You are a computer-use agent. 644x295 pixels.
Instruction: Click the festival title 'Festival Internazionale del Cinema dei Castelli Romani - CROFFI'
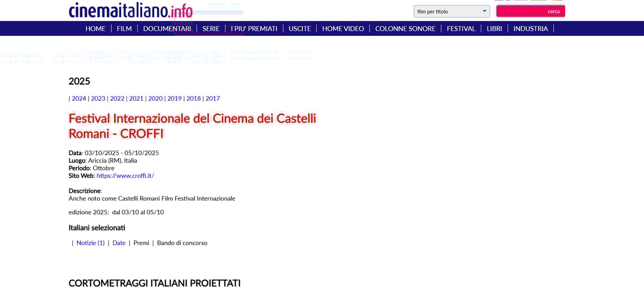(x=192, y=126)
